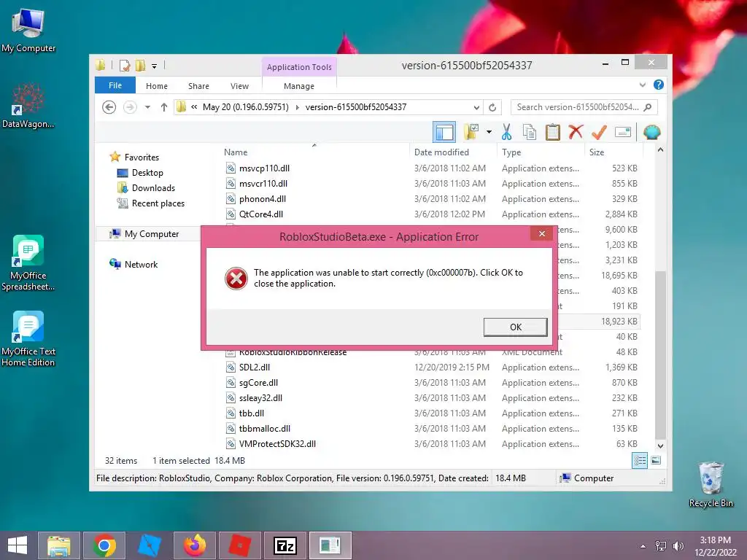The height and width of the screenshot is (560, 747).
Task: Open Desktop in the navigation pane
Action: (147, 172)
